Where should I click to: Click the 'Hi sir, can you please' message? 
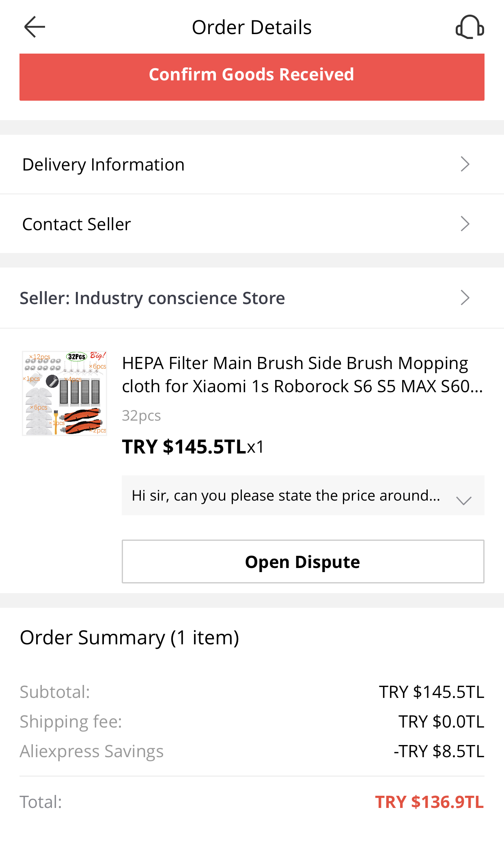point(286,496)
